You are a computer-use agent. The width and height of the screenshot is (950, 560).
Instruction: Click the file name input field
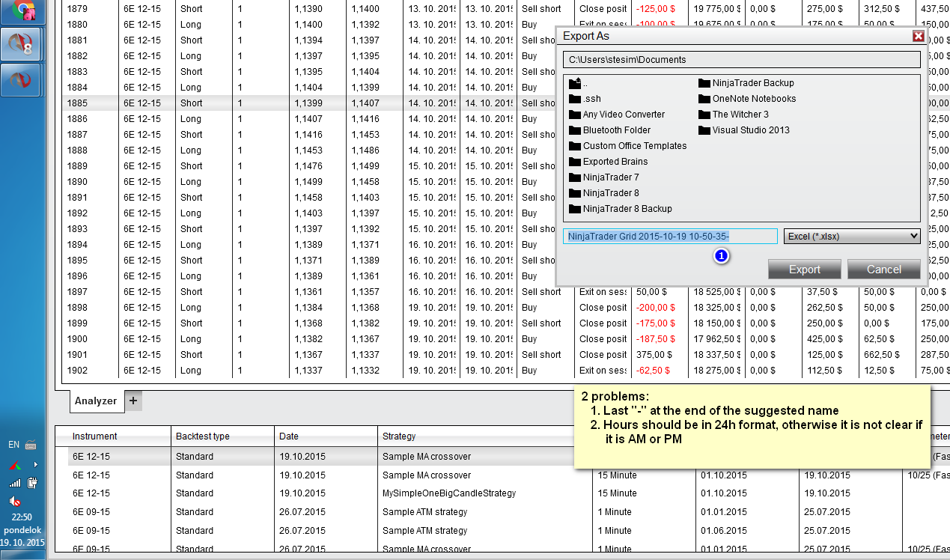coord(670,237)
